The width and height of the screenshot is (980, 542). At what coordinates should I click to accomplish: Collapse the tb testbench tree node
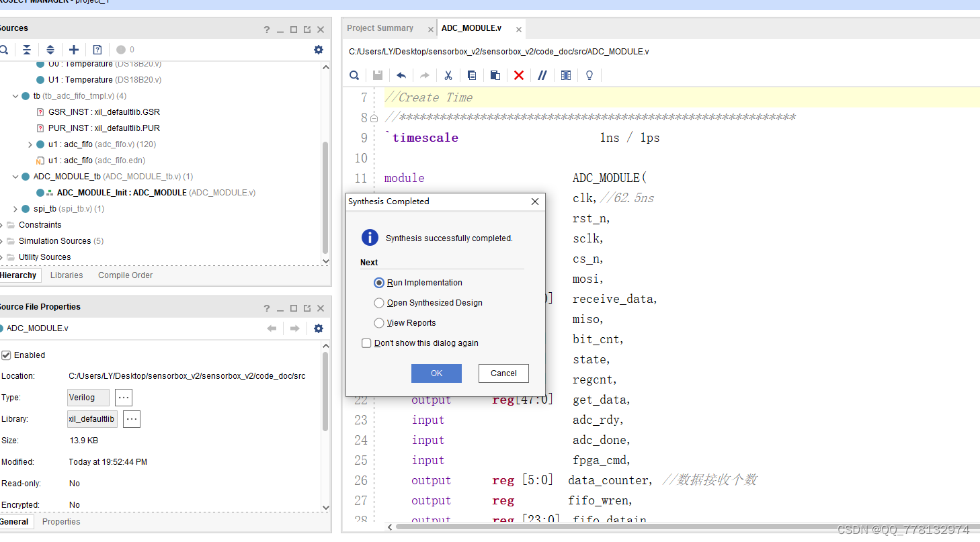point(15,95)
